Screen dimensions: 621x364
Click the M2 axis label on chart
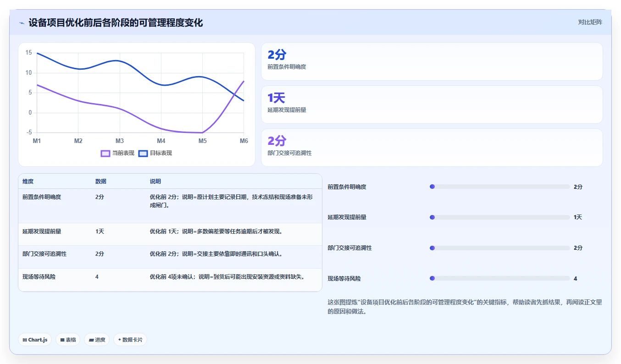pos(78,141)
